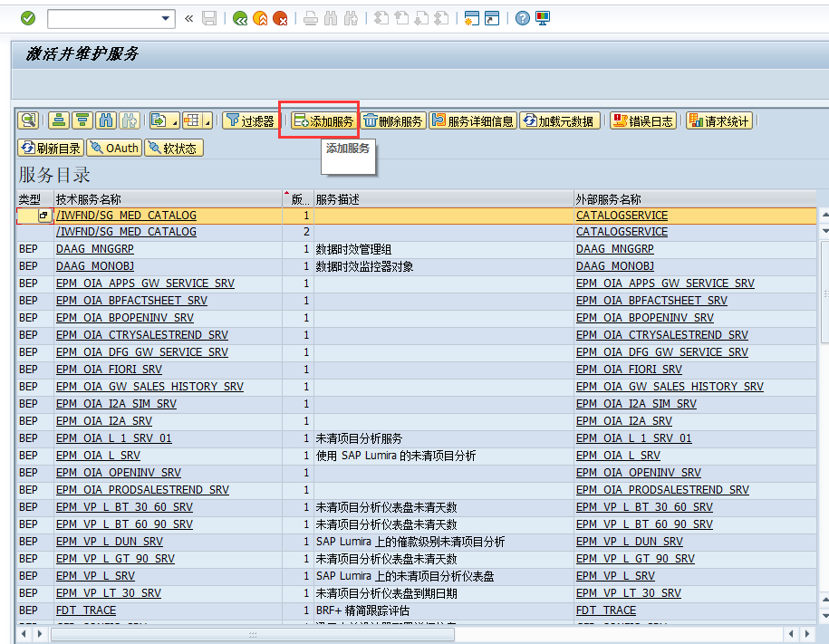
Task: Click the Sort ascending icon
Action: pyautogui.click(x=59, y=120)
